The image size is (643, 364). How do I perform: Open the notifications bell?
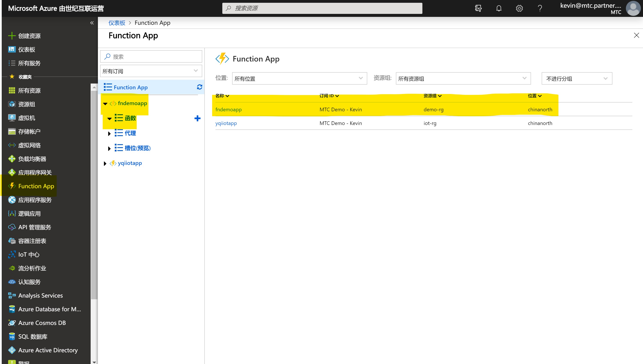(499, 8)
